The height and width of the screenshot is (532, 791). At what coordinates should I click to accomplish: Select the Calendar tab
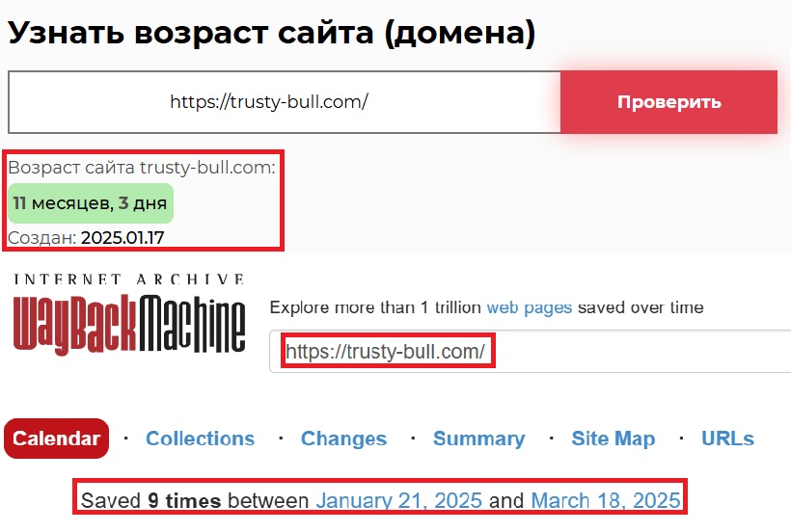(x=57, y=439)
